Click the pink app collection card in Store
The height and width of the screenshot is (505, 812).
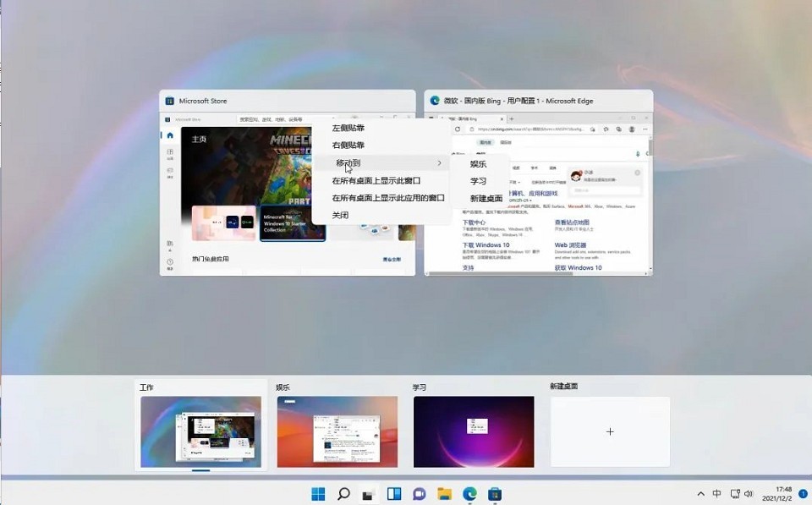[223, 222]
